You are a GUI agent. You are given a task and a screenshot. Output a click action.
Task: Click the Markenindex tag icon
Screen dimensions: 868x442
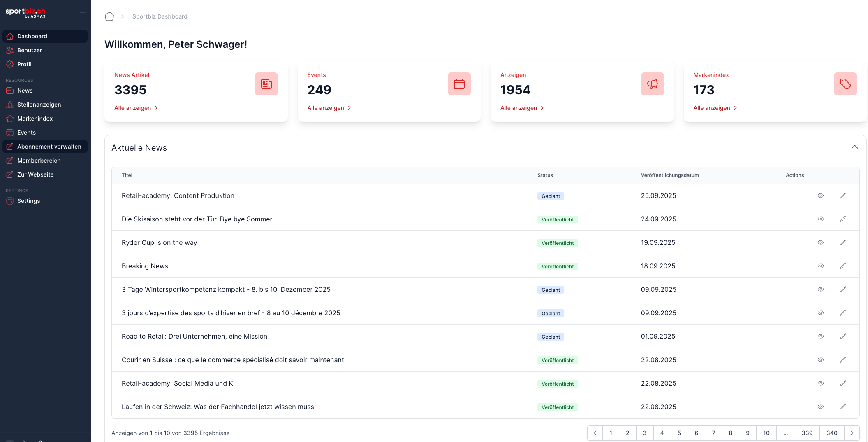845,84
